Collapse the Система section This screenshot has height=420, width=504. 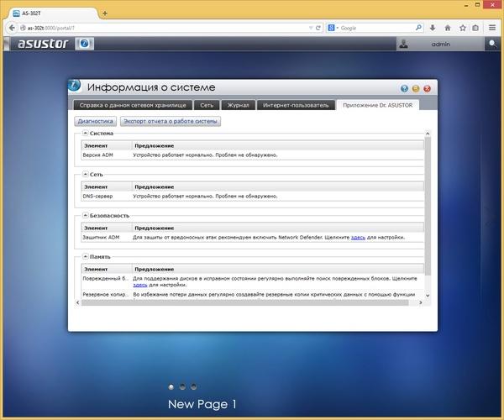tap(85, 133)
